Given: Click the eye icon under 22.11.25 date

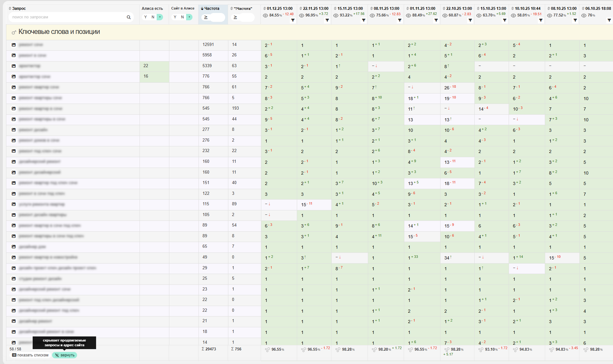Looking at the screenshot, I should (x=302, y=15).
